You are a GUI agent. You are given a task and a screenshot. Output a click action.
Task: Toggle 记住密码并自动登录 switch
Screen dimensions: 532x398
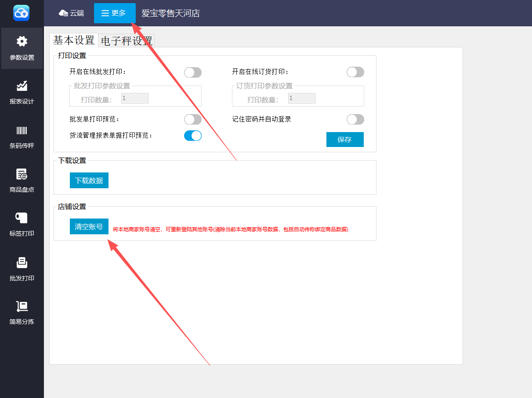coord(355,119)
